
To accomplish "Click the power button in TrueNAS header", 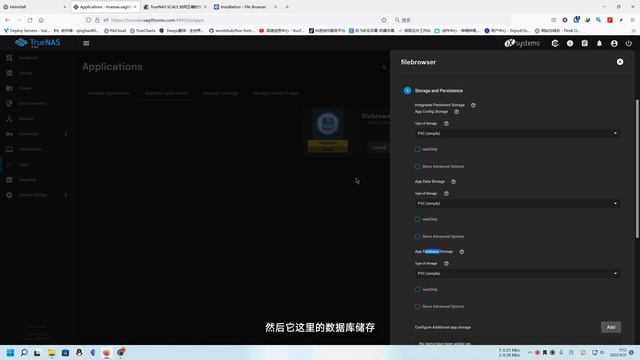I will [629, 43].
